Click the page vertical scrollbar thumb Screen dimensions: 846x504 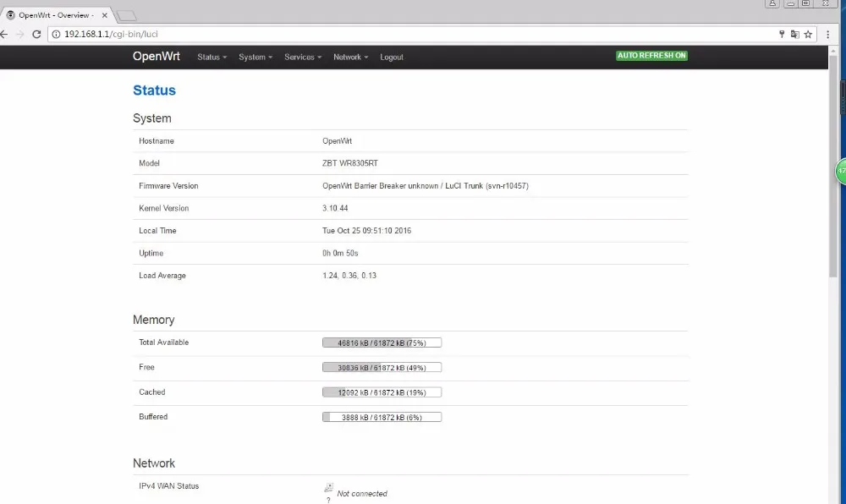coord(833,166)
